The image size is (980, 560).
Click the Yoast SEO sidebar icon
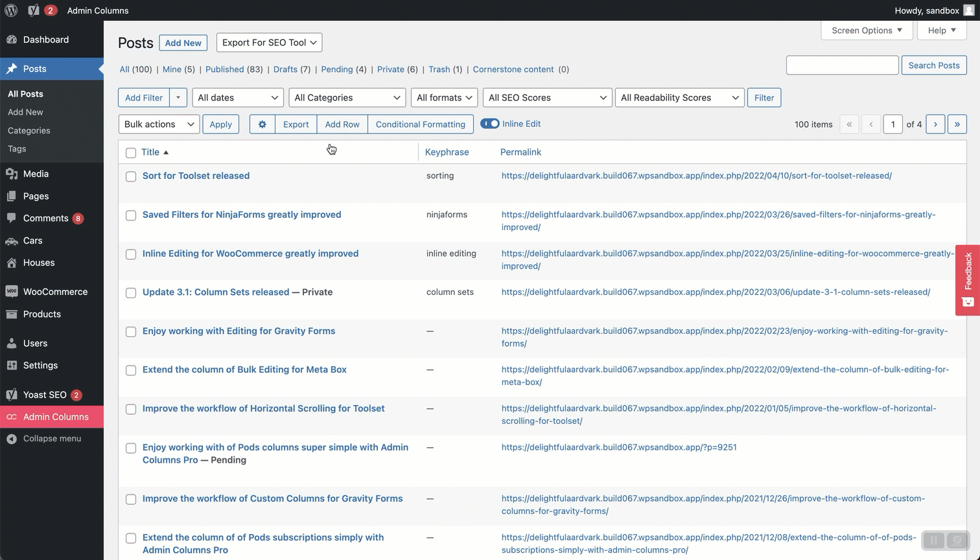pyautogui.click(x=12, y=395)
